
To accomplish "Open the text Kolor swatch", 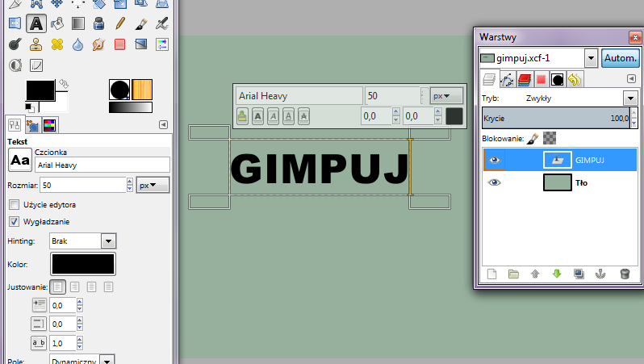I will 83,264.
